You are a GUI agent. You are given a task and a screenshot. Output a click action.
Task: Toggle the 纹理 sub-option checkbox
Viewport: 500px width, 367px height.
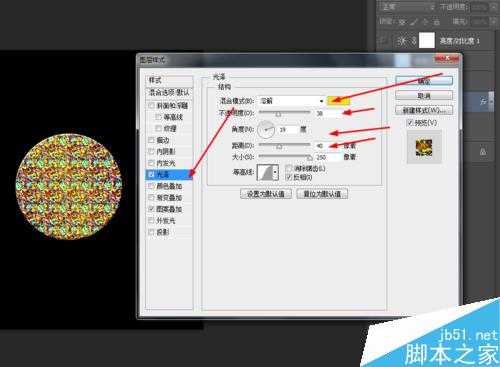point(159,128)
